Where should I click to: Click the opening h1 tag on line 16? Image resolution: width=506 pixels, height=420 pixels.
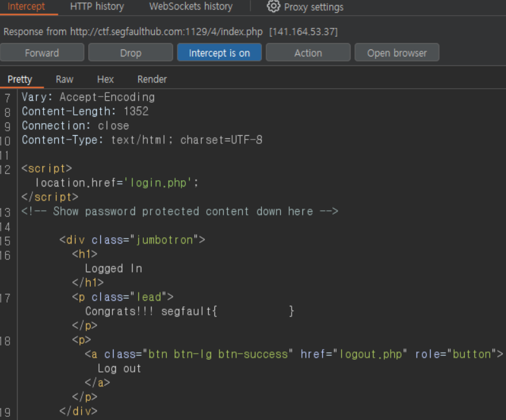pyautogui.click(x=84, y=254)
